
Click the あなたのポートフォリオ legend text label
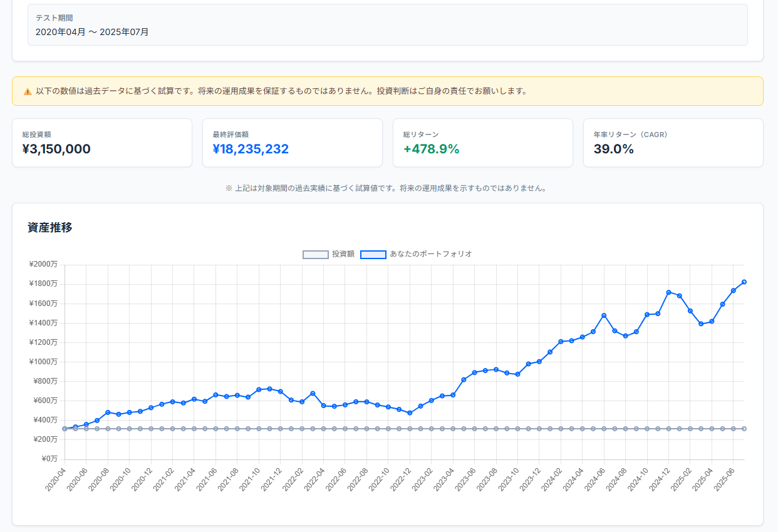[430, 254]
